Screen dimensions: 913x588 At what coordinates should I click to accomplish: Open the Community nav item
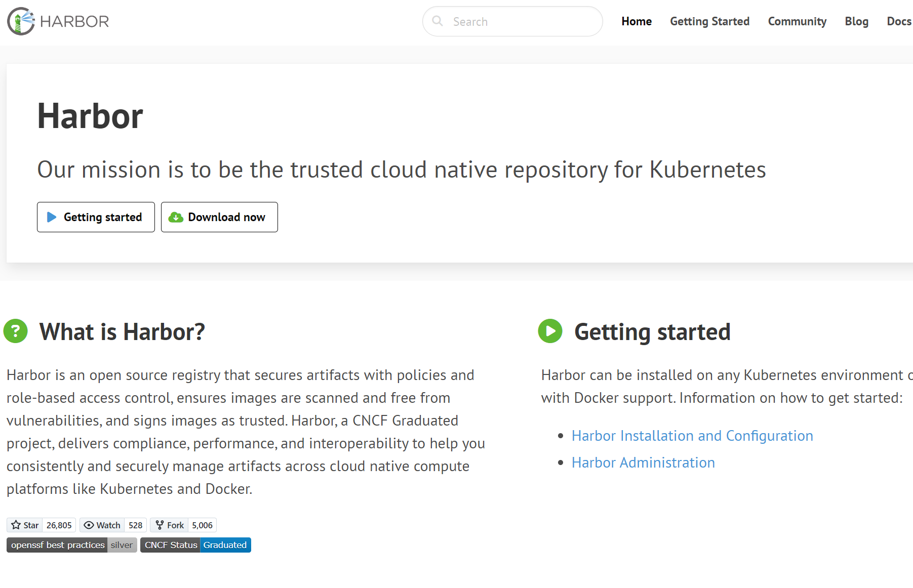(797, 21)
